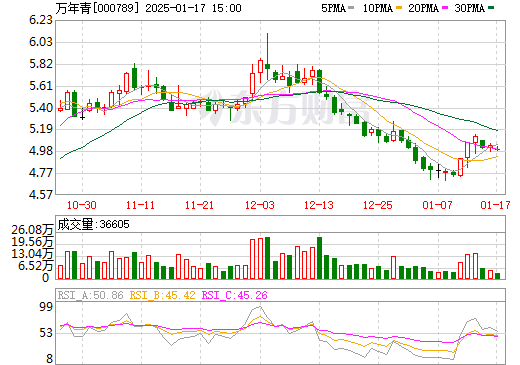Click the 20PMA magenta legend swatch
This screenshot has width=520, height=365.
(x=445, y=8)
